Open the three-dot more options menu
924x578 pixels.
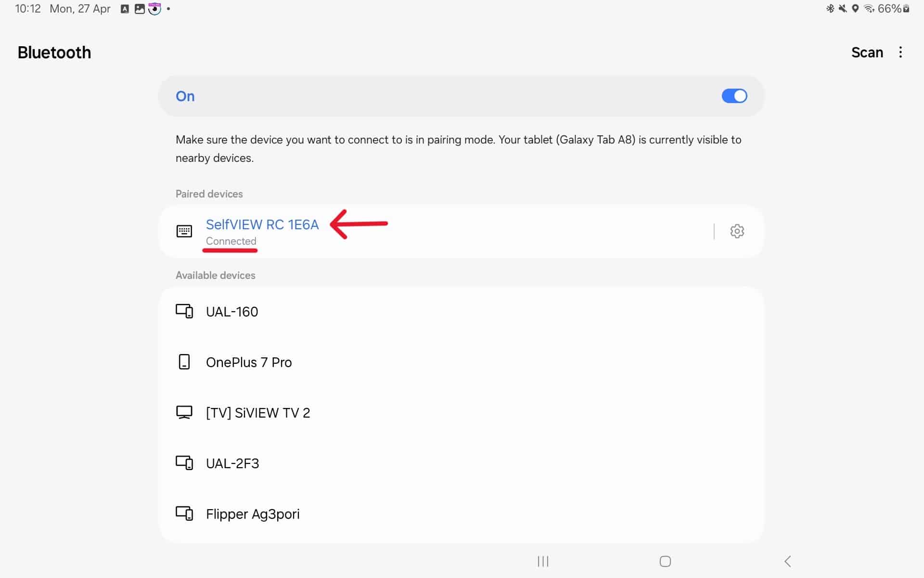(900, 53)
